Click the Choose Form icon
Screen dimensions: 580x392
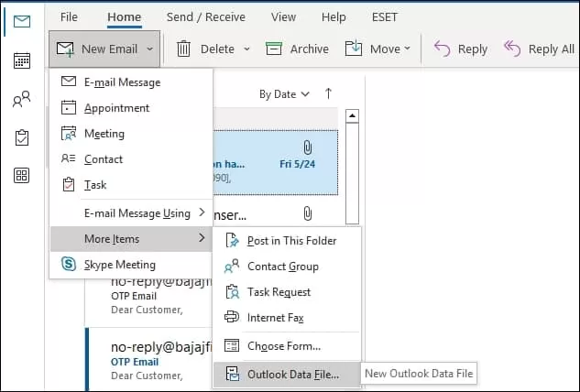232,346
